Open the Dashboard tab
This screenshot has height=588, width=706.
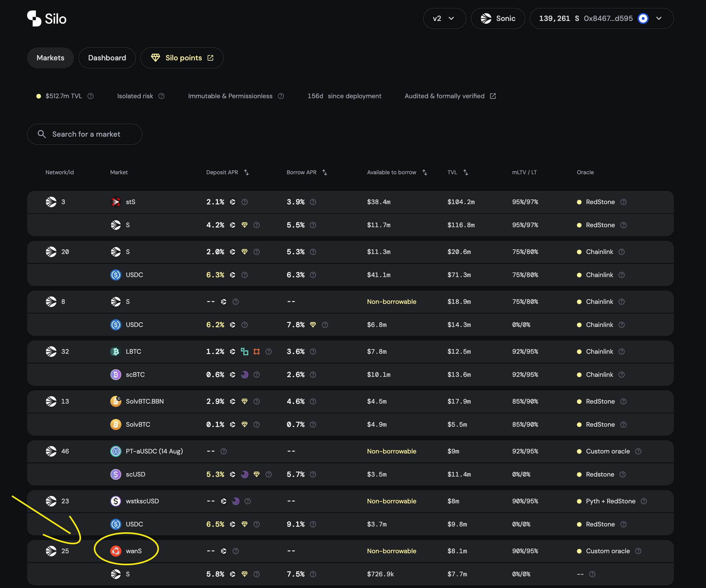pos(107,58)
